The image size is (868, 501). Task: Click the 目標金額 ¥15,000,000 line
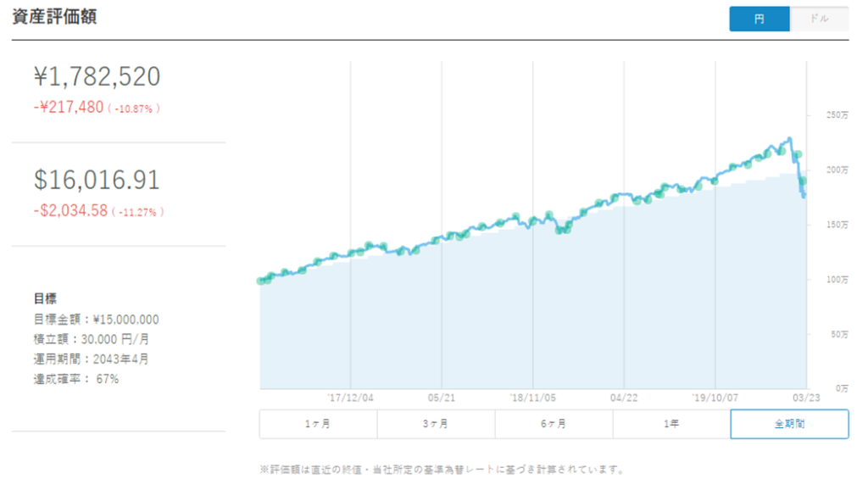(96, 320)
